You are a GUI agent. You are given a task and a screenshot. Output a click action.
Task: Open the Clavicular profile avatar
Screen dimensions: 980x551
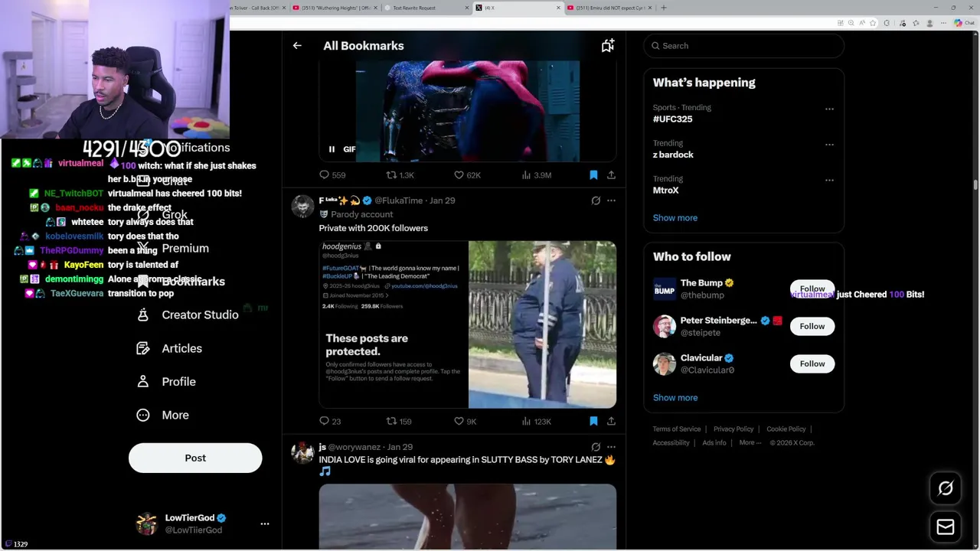(665, 364)
